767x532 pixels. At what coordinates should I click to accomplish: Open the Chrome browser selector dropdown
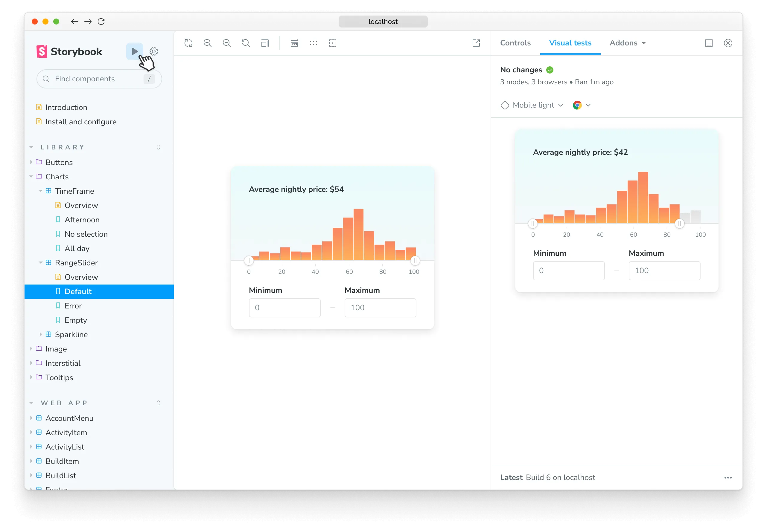tap(582, 105)
